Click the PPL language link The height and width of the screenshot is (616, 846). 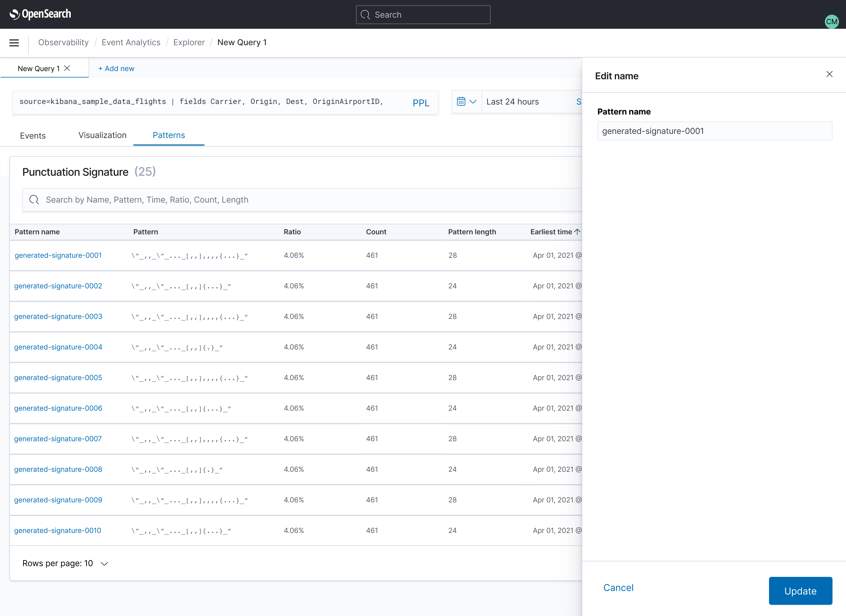tap(421, 102)
